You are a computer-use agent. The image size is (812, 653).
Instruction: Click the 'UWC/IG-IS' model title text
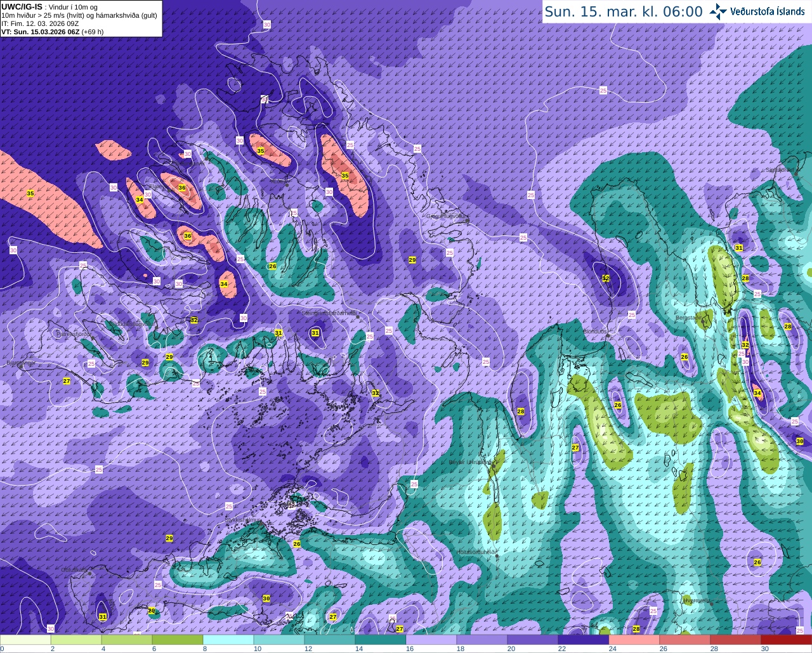pos(21,6)
